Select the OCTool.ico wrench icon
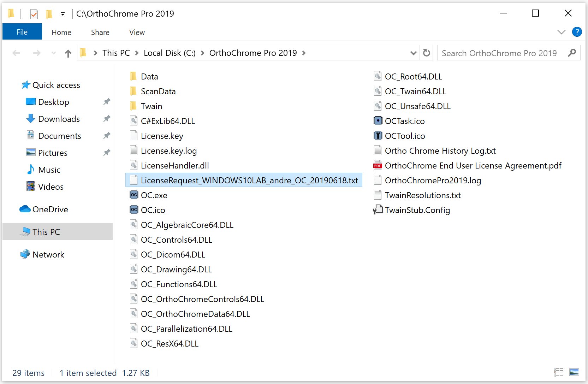 pos(378,136)
